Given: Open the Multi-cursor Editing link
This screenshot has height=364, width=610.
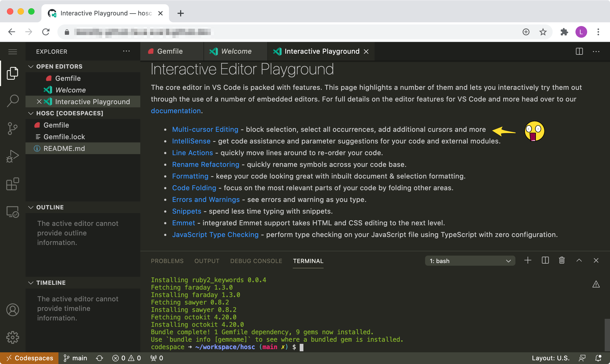Looking at the screenshot, I should pos(205,129).
